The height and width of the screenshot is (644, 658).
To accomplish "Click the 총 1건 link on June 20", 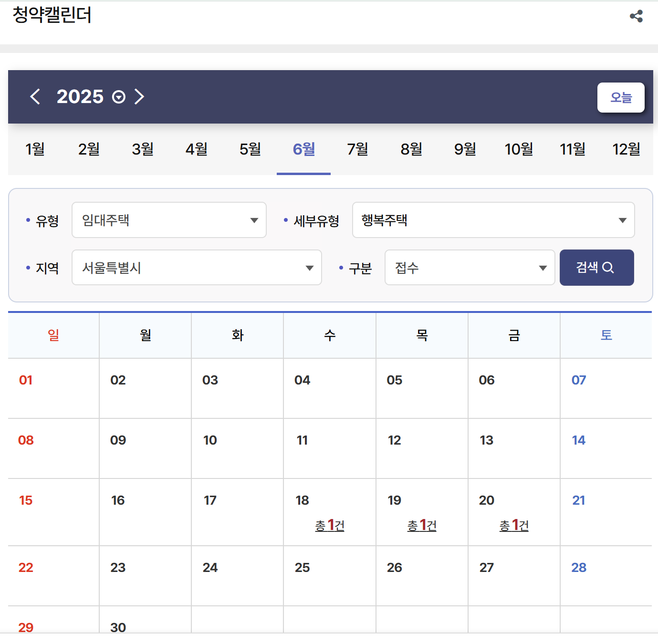I will point(513,525).
